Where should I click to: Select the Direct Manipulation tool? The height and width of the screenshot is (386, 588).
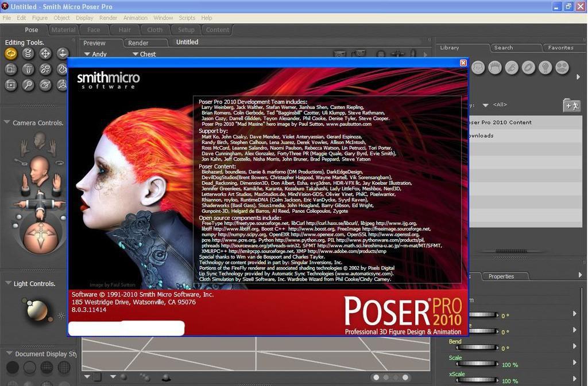coord(62,85)
